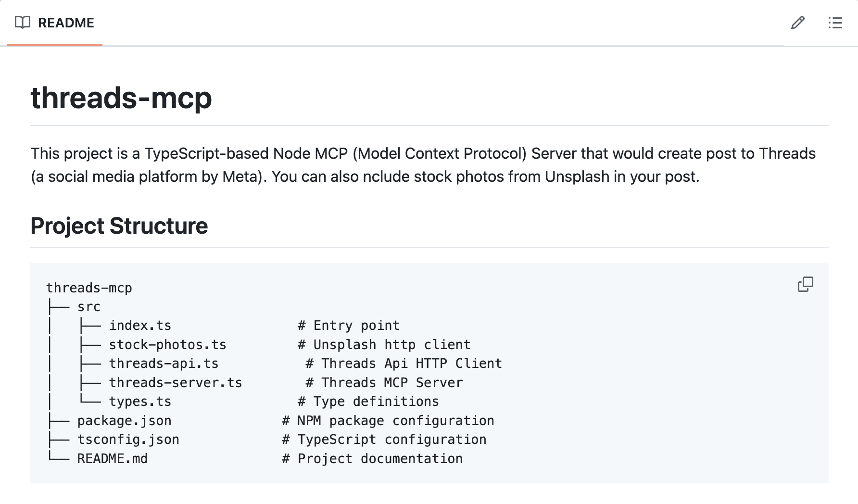Click the src folder in the tree
This screenshot has width=858, height=504.
point(89,307)
